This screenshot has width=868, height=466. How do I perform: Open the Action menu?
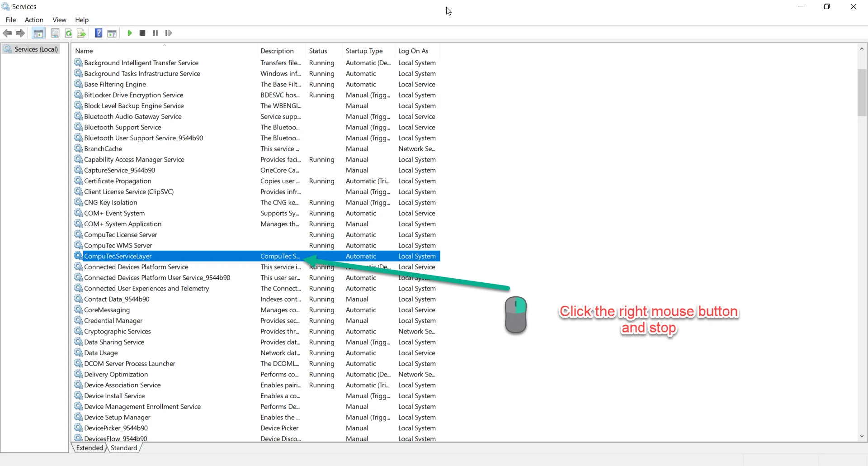(34, 20)
